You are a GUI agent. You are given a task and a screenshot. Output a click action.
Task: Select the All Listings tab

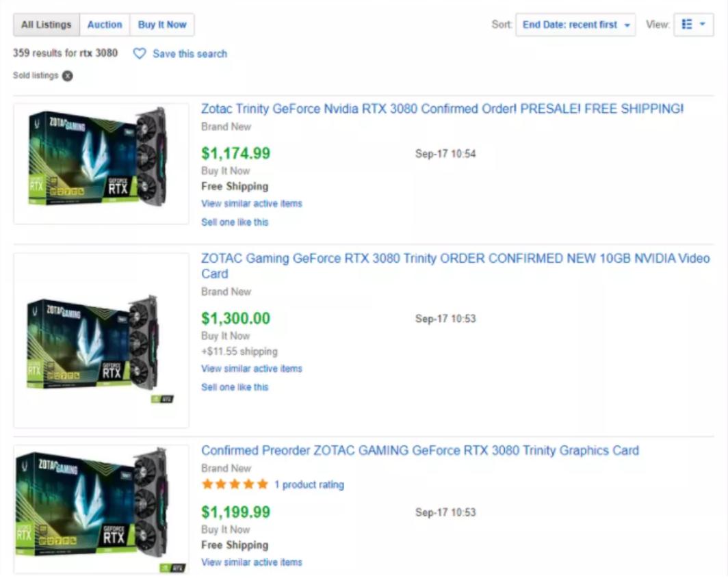47,25
